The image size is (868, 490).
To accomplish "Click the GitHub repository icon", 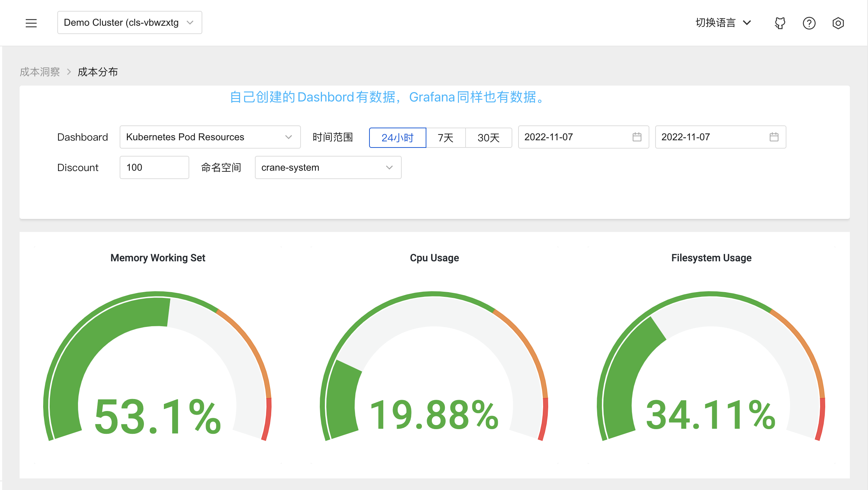I will [780, 23].
